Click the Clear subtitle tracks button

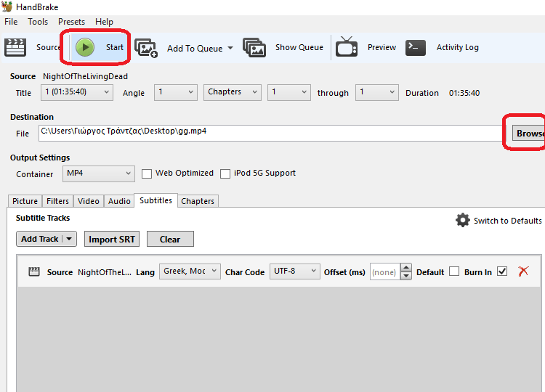click(170, 239)
